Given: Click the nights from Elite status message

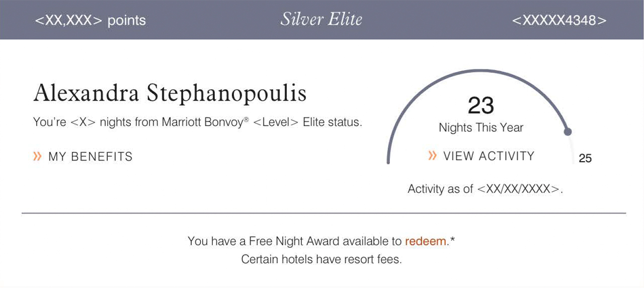Looking at the screenshot, I should coord(197,122).
